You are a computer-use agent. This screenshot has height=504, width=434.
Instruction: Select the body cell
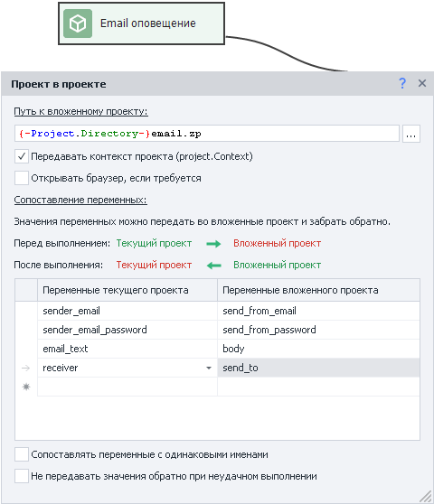coord(318,349)
